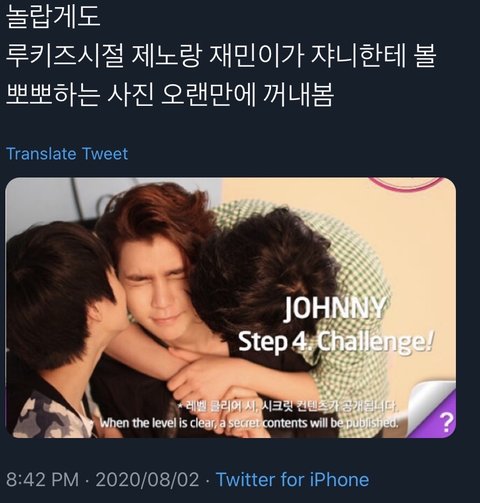This screenshot has height=503, width=480.
Task: Click the pink circle stamp at image top
Action: pyautogui.click(x=406, y=184)
